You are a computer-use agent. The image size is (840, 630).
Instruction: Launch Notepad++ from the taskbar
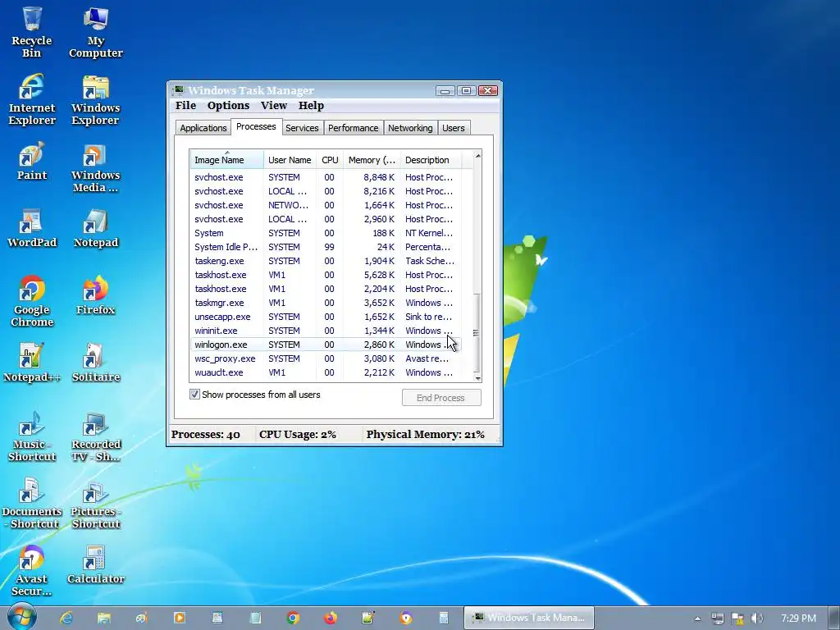click(x=368, y=618)
